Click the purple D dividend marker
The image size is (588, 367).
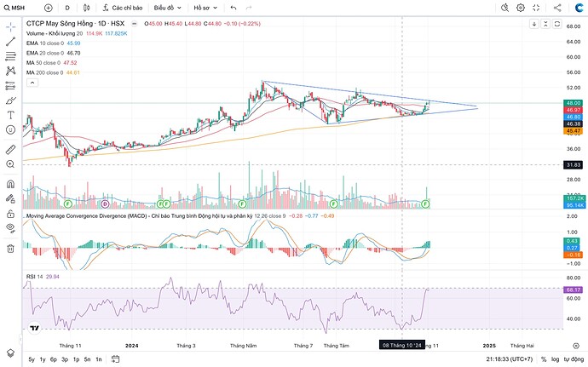(x=106, y=204)
